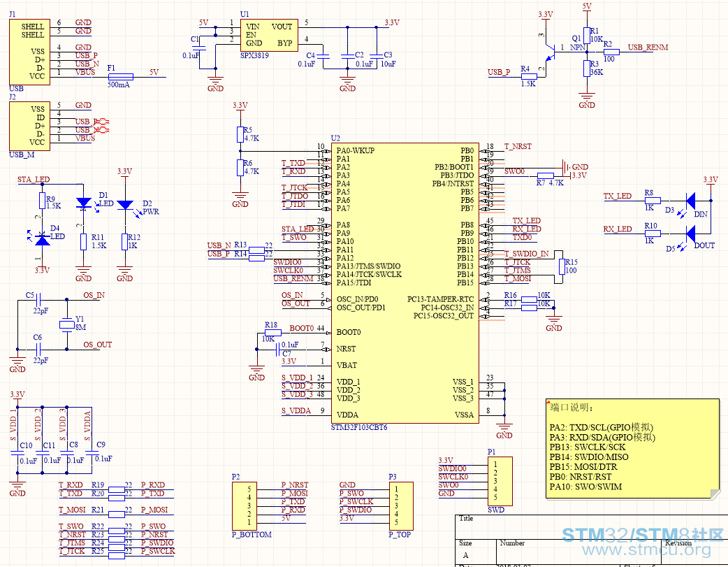
Task: Select capacitor C7 0.1uF on NRST
Action: pyautogui.click(x=277, y=349)
